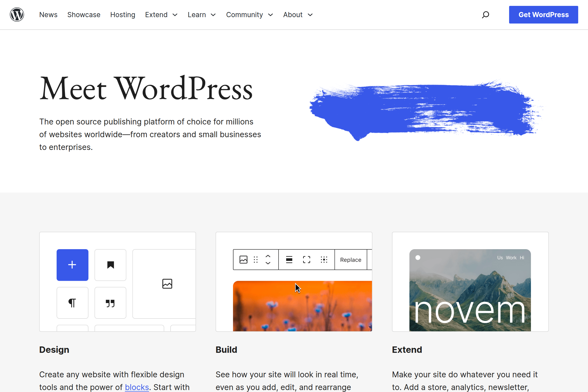Click the alignment icon in Build toolbar

coord(289,259)
